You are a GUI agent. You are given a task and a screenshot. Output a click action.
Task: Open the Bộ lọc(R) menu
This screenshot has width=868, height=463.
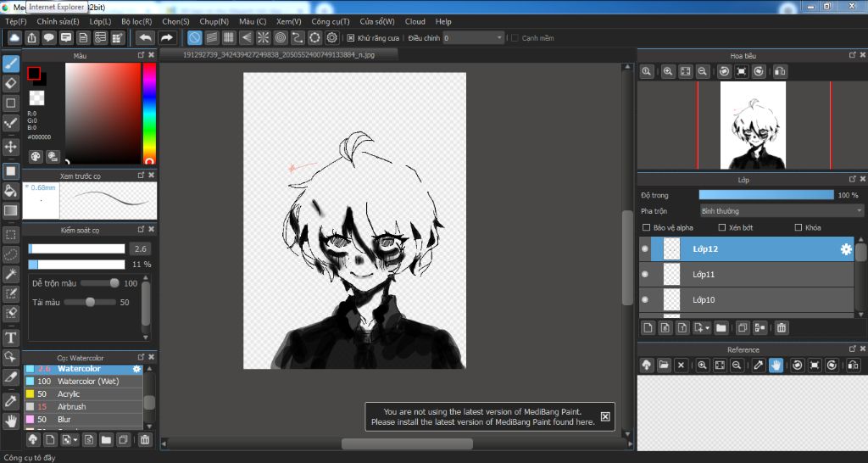coord(136,21)
